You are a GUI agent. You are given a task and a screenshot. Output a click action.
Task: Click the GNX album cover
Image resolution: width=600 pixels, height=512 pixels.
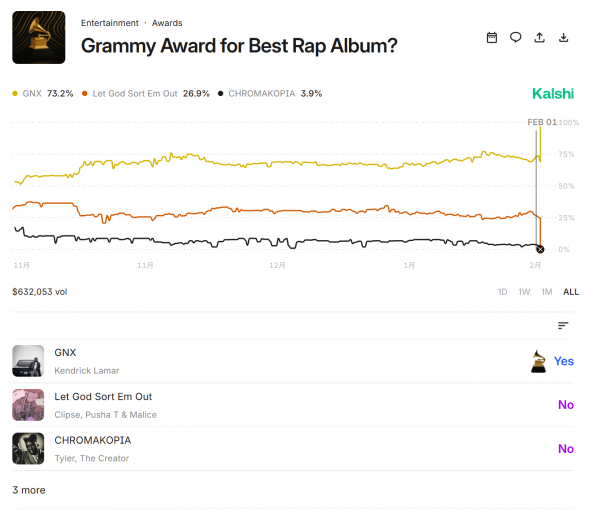(x=28, y=361)
